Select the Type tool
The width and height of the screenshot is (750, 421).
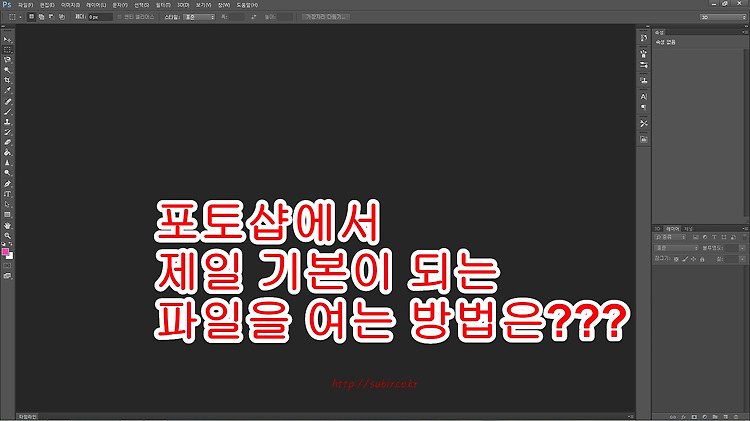(x=7, y=194)
